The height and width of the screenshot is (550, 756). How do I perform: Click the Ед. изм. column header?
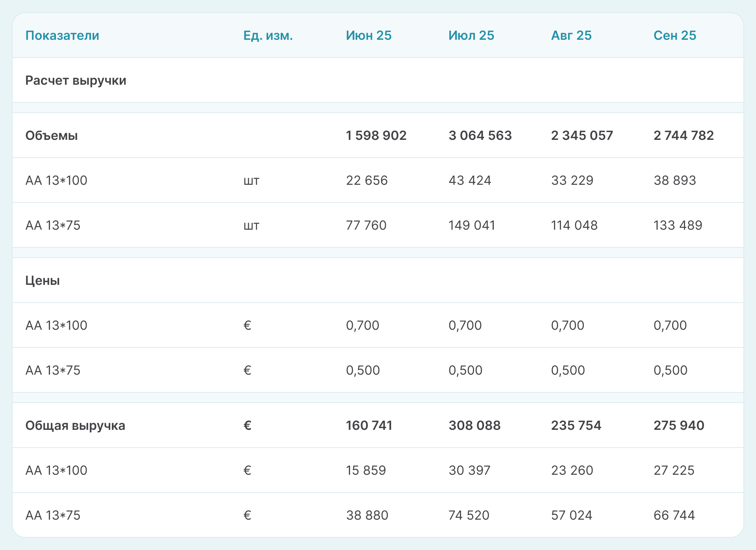point(268,35)
